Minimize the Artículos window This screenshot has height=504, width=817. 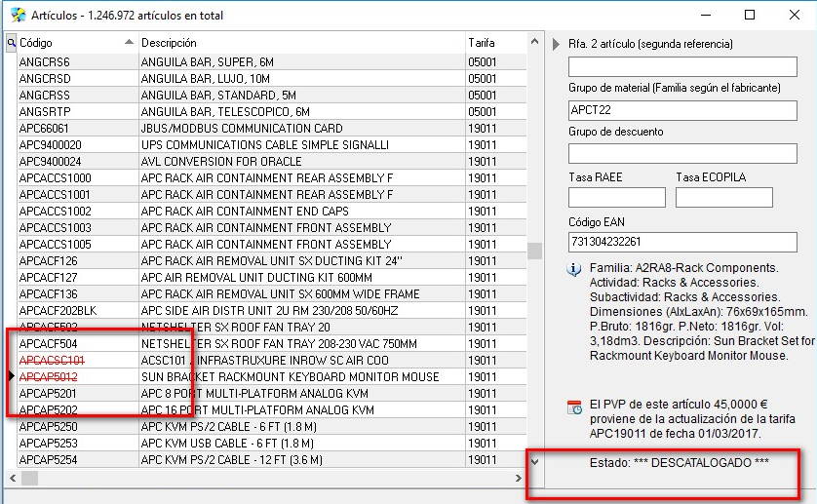tap(706, 16)
